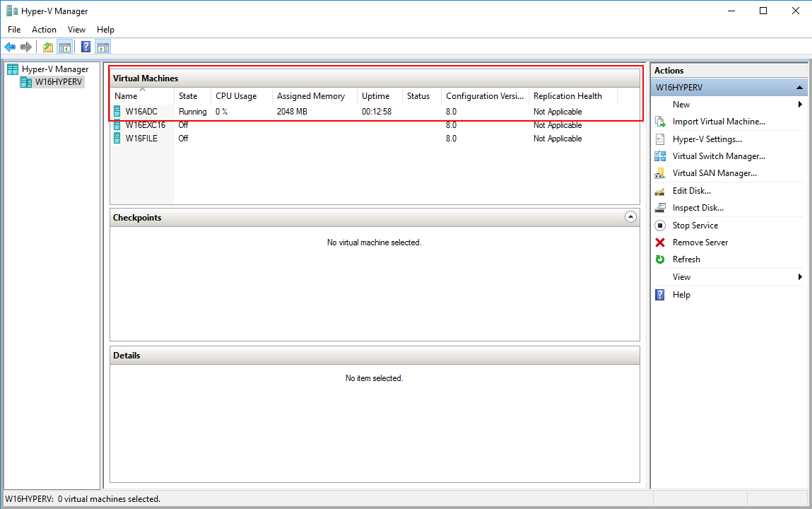Toggle the Show/Hide Action Pane icon
Screen dimensions: 812x509
(x=103, y=47)
